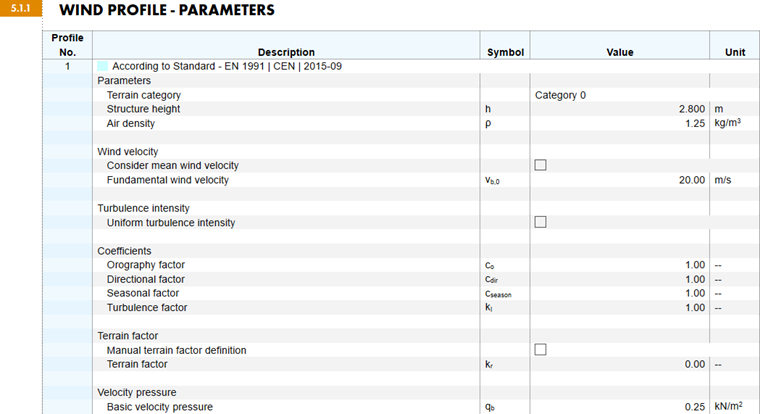
Task: Select the Basic velocity pressure value 0.25
Action: 696,407
